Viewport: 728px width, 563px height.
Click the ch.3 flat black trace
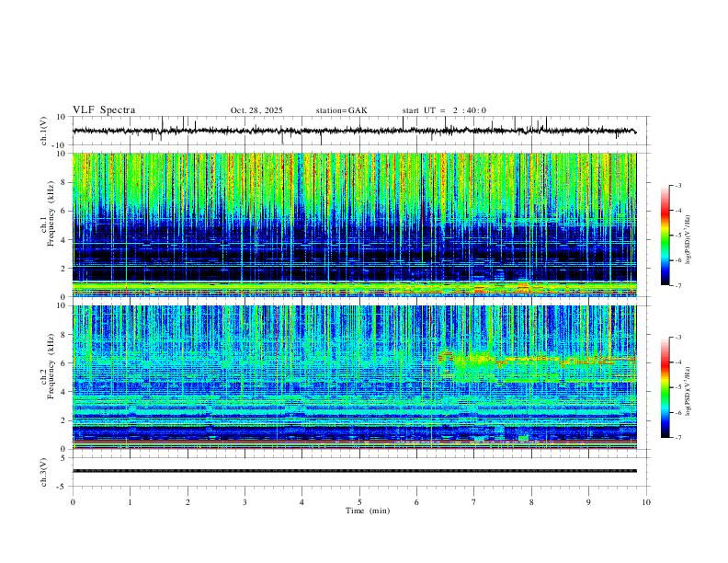[354, 471]
